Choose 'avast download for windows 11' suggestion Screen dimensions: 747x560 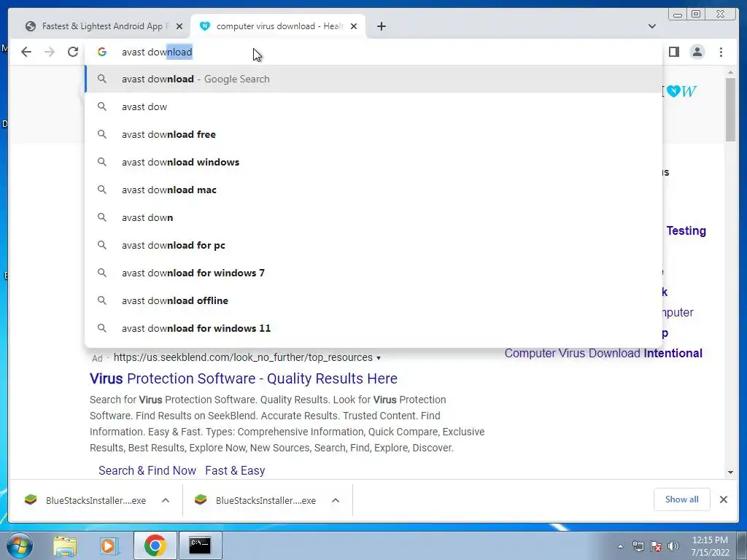373,328
